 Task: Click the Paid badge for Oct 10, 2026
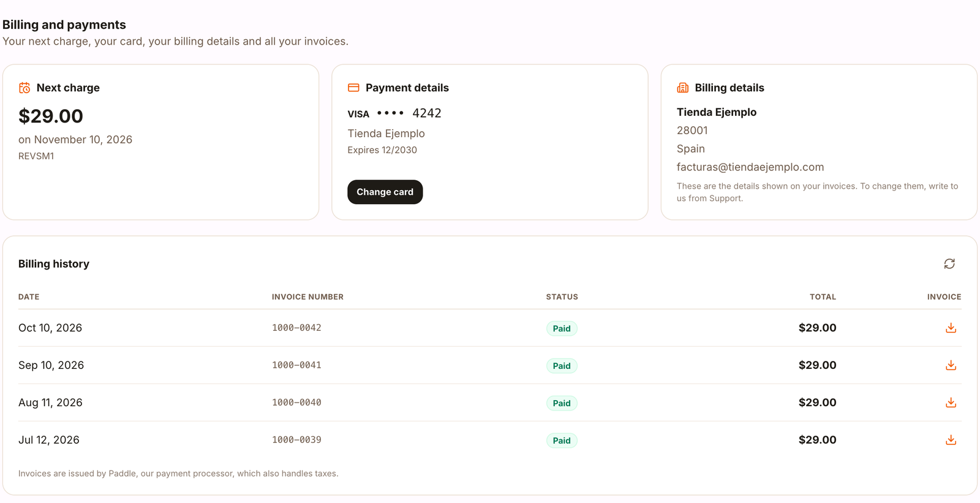[562, 328]
